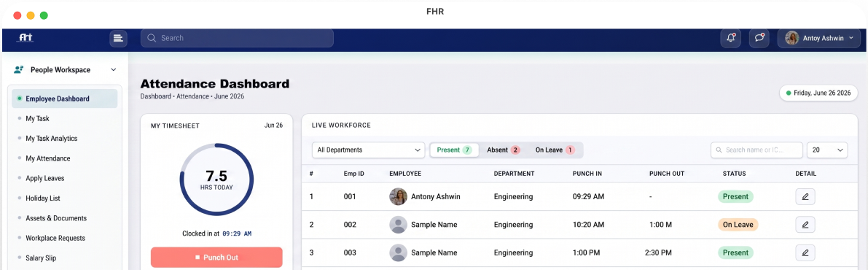Collapse the People Workspace section chevron
Screen dimensions: 868x270
pos(114,70)
